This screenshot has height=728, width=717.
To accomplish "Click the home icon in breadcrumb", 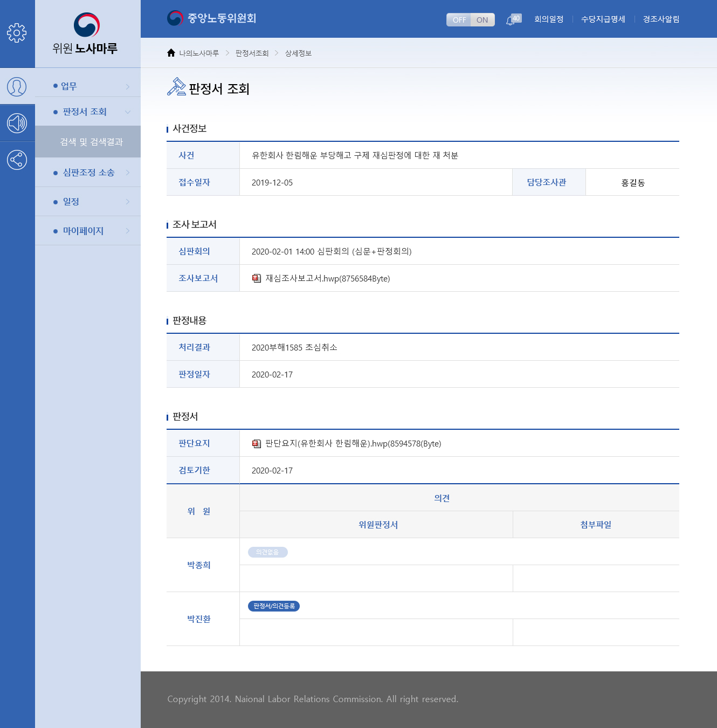I will point(171,53).
